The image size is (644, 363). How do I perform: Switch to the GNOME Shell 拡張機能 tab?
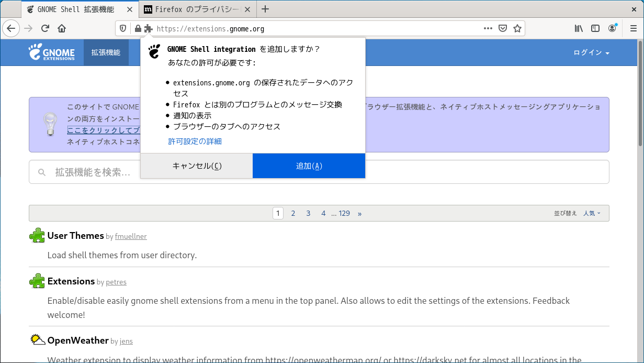coord(81,9)
